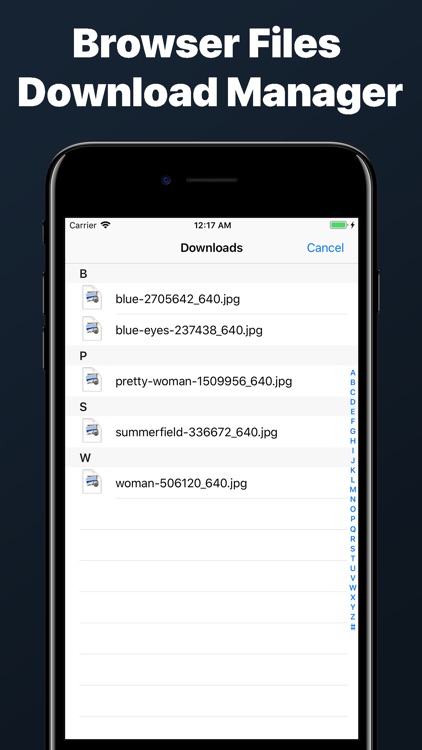The height and width of the screenshot is (750, 422).
Task: Jump to letter P in index
Action: tap(353, 519)
